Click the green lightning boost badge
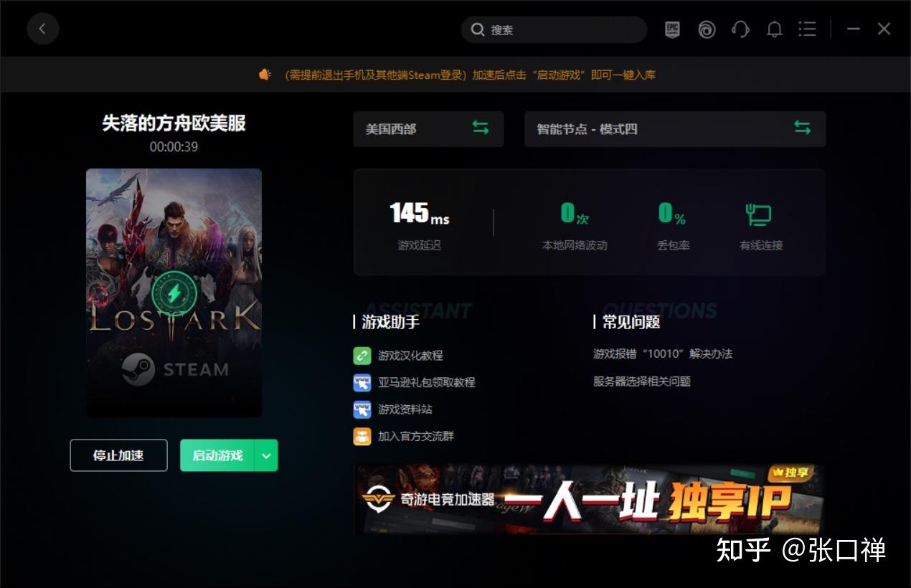 pyautogui.click(x=174, y=293)
